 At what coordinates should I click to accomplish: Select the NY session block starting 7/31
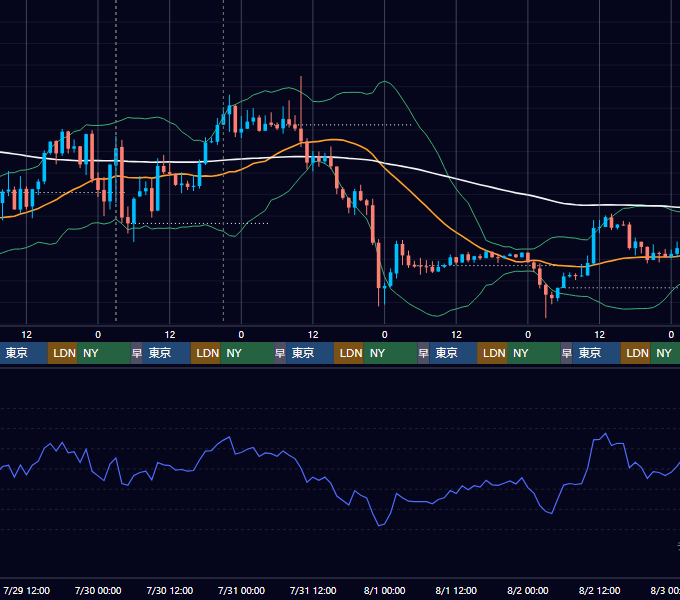(390, 353)
